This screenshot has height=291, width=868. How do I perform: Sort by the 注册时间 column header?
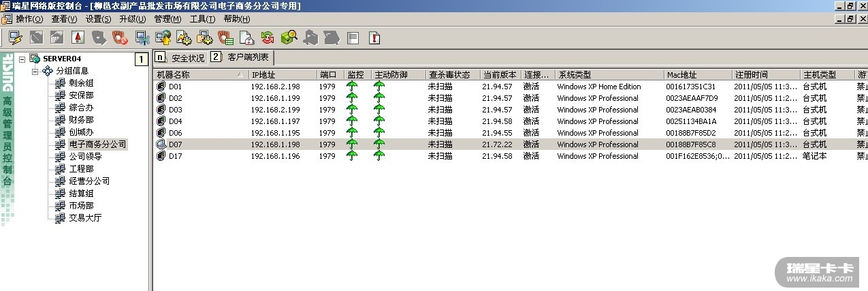coord(766,74)
